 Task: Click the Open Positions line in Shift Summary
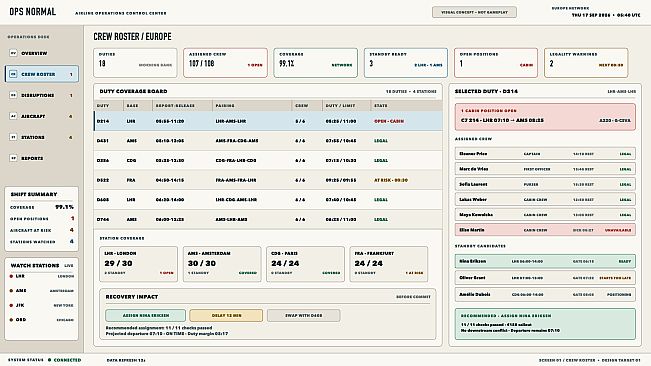42,218
